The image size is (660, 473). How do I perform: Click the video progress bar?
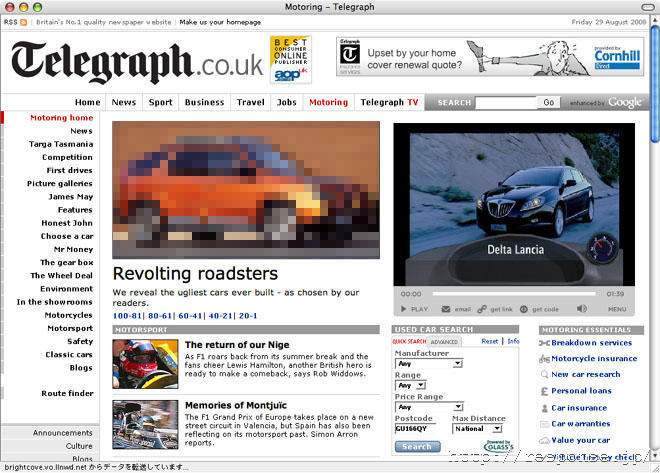point(514,294)
